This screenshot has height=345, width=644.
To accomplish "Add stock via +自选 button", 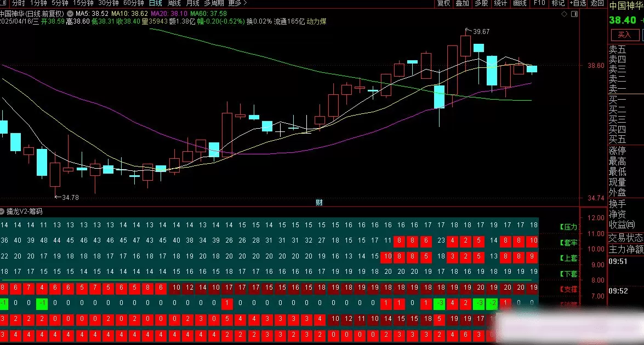I will [577, 3].
